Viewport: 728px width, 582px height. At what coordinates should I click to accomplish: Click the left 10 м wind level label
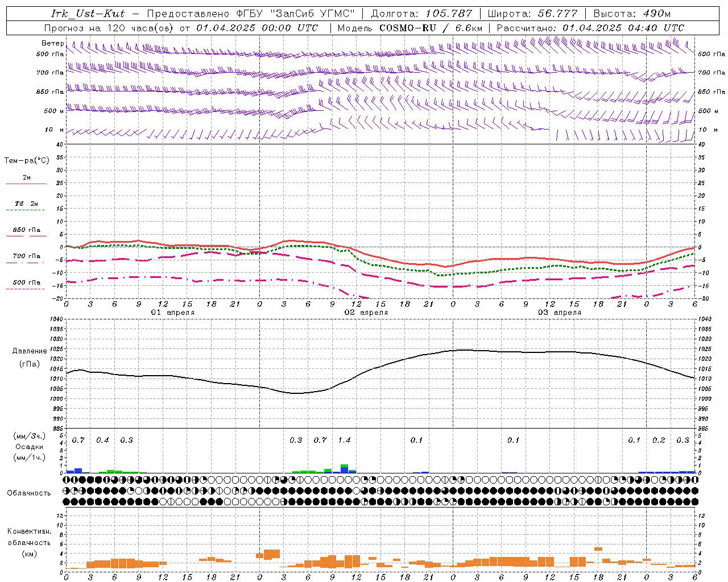pyautogui.click(x=54, y=130)
